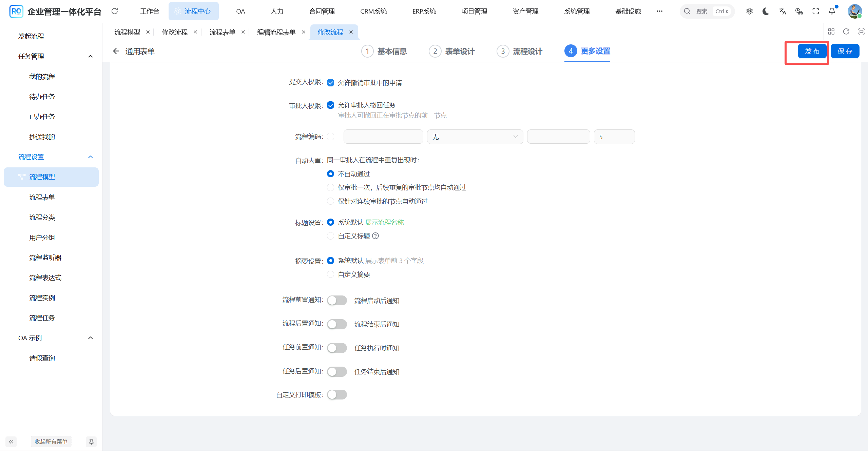Collapse the 流程设置 sidebar section
The width and height of the screenshot is (868, 451).
pyautogui.click(x=90, y=157)
